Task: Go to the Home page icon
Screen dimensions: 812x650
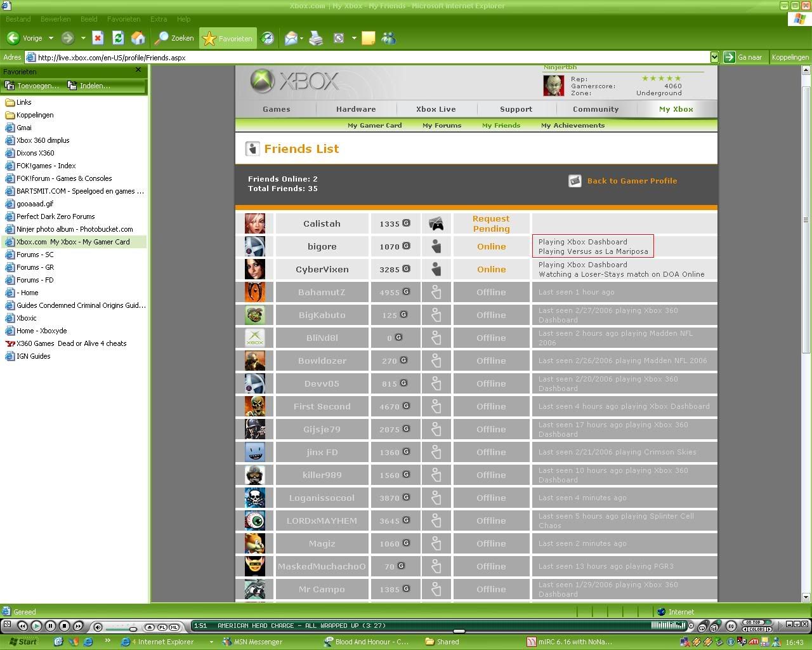Action: pos(138,38)
